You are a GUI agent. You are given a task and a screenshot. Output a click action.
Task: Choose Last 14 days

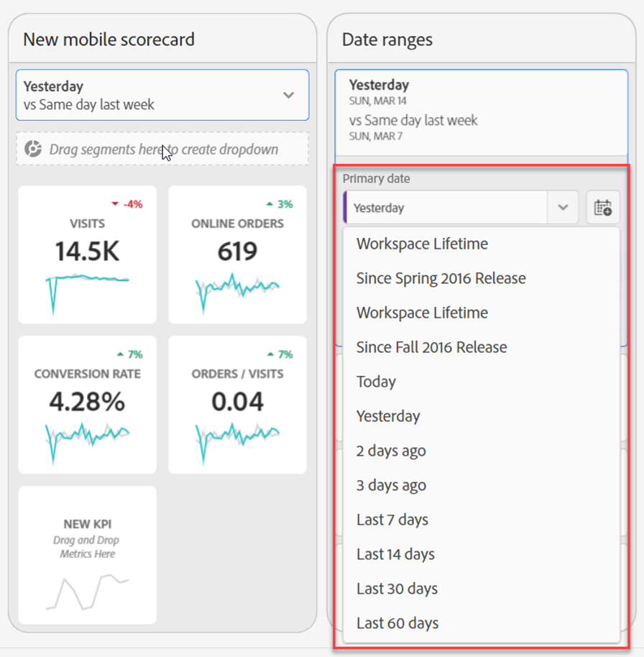481,554
